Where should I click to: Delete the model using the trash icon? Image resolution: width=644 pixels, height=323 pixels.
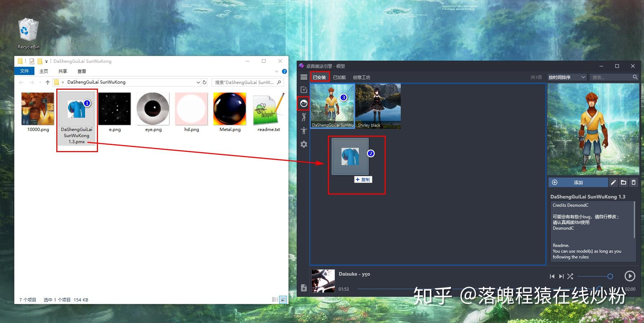coord(633,182)
